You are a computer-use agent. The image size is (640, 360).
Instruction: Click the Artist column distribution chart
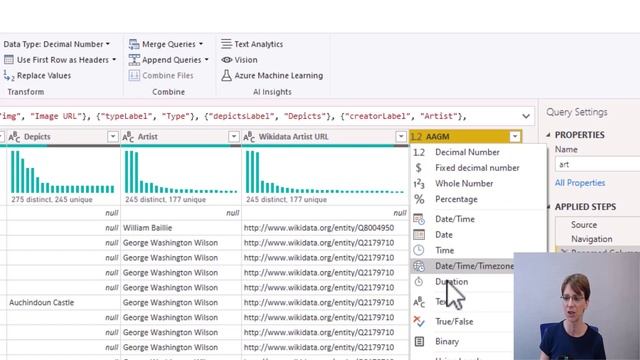[x=181, y=172]
